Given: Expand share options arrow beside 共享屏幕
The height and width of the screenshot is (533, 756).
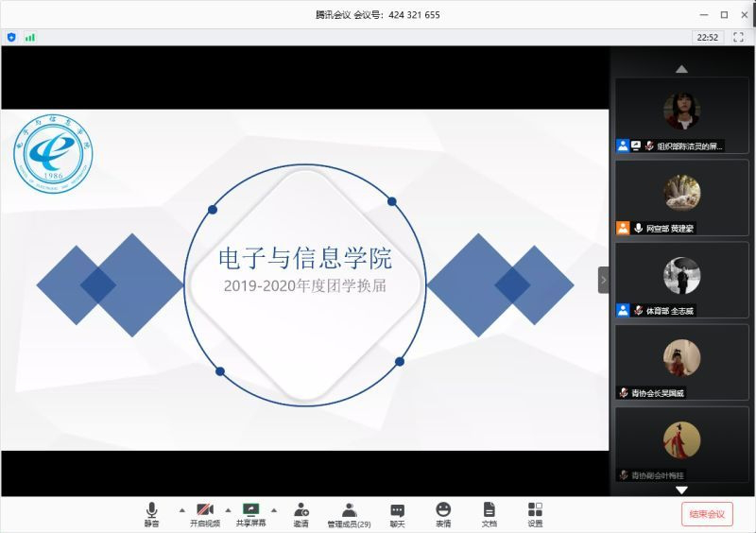Looking at the screenshot, I should pos(274,510).
